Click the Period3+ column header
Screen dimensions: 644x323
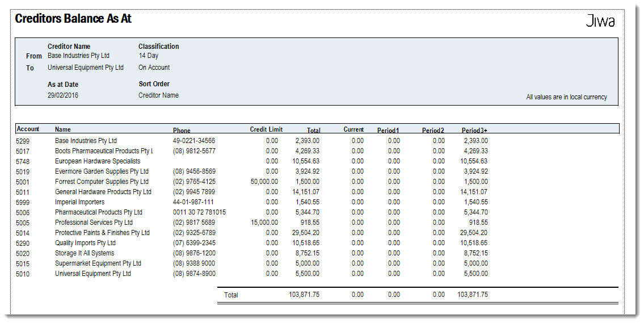coord(474,130)
